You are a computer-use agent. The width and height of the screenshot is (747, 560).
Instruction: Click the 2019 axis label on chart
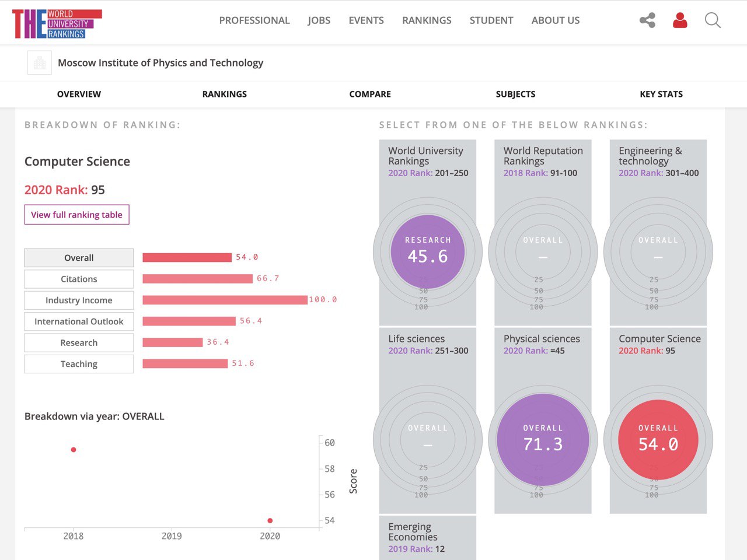click(x=172, y=535)
